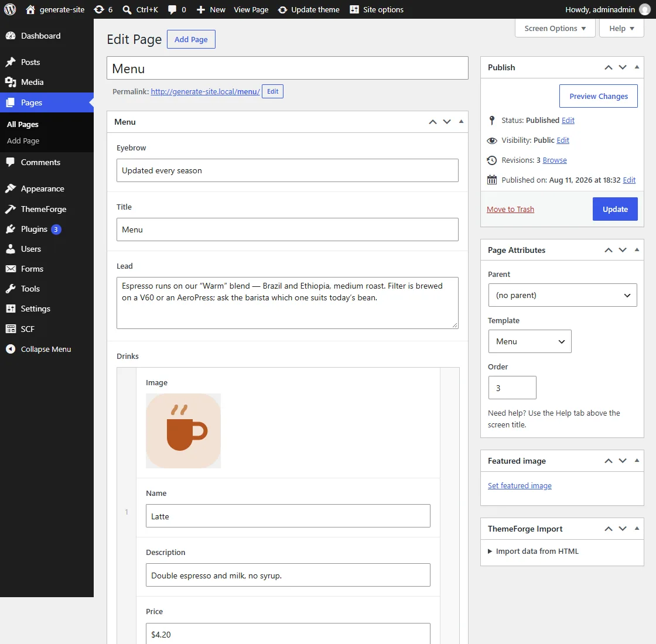Click the Preview Changes button
This screenshot has width=656, height=644.
point(598,96)
